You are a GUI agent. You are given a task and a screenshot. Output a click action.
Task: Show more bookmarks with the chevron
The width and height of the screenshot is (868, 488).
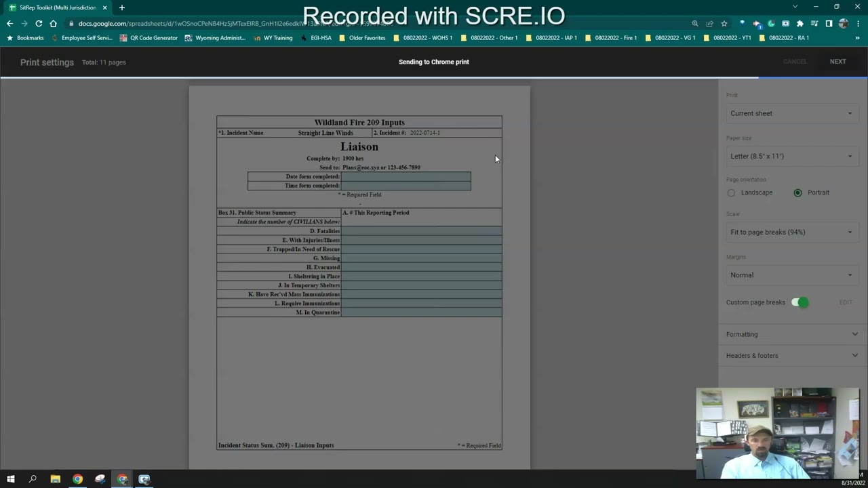[857, 38]
